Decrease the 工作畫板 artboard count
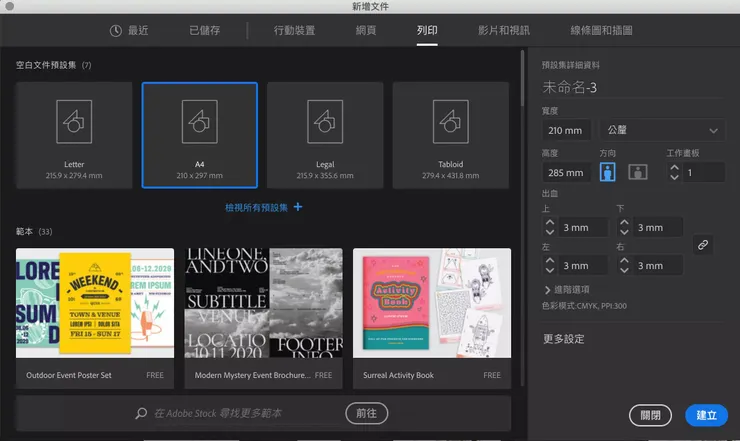 tap(674, 177)
